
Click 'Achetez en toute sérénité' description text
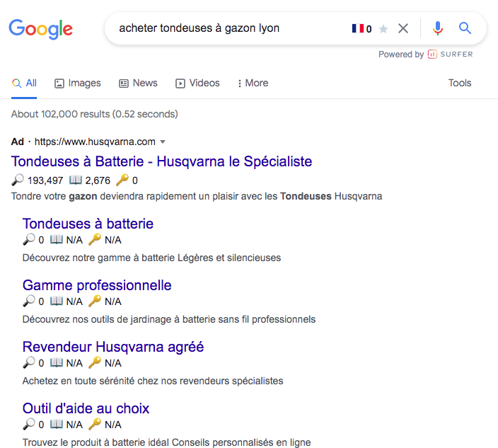[x=153, y=381]
